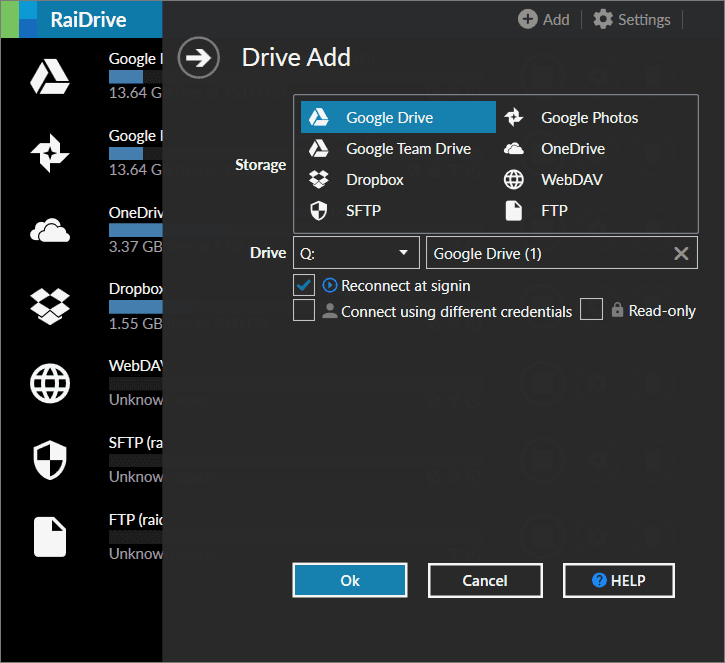Image resolution: width=725 pixels, height=663 pixels.
Task: Click the SFTP shield icon in sidebar
Action: pos(49,460)
